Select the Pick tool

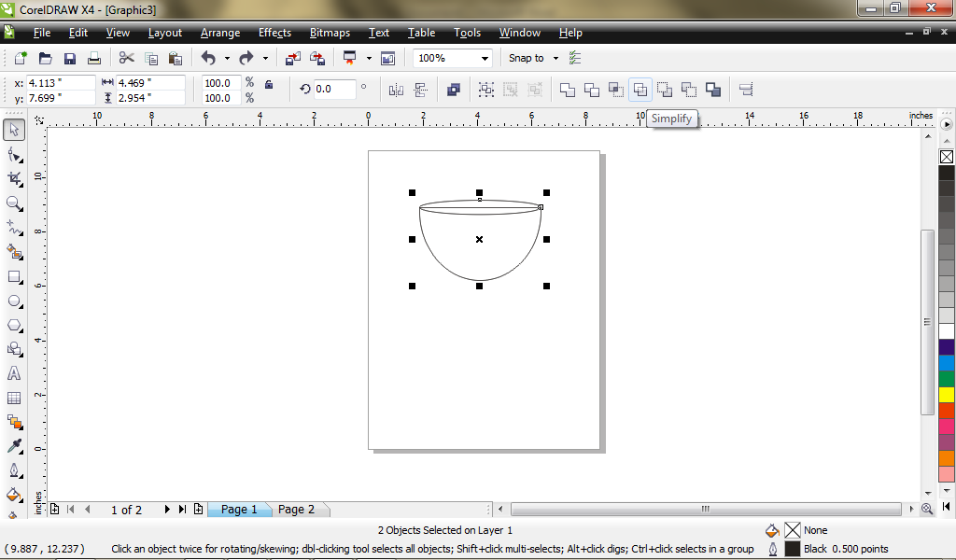pos(14,130)
